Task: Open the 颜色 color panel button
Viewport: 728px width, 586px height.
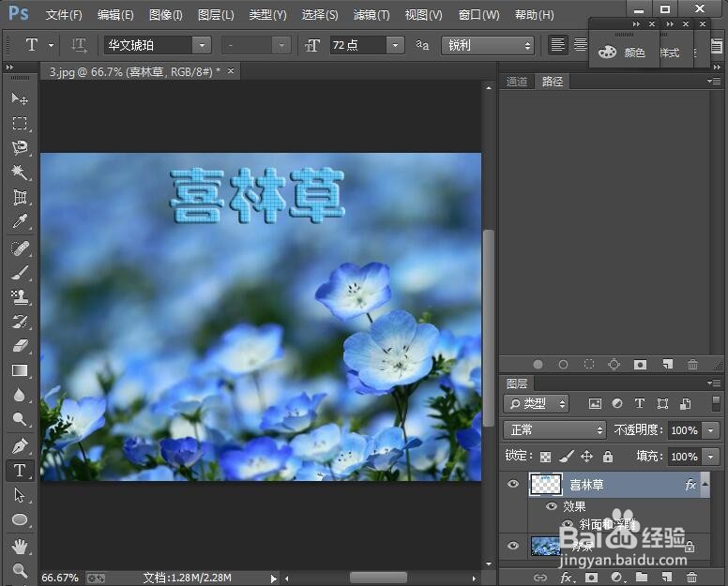Action: [622, 52]
